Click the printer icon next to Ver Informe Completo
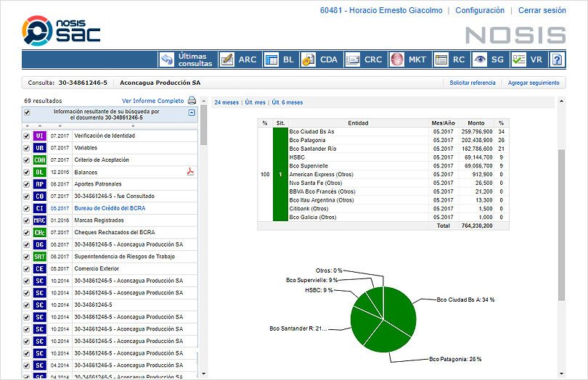Screen dimensions: 588x380 (192, 100)
